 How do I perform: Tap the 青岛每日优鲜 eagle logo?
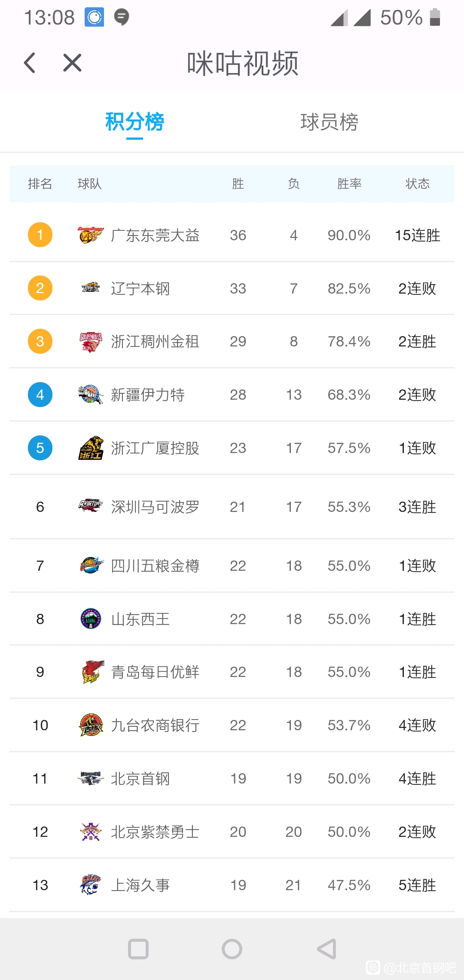coord(93,672)
